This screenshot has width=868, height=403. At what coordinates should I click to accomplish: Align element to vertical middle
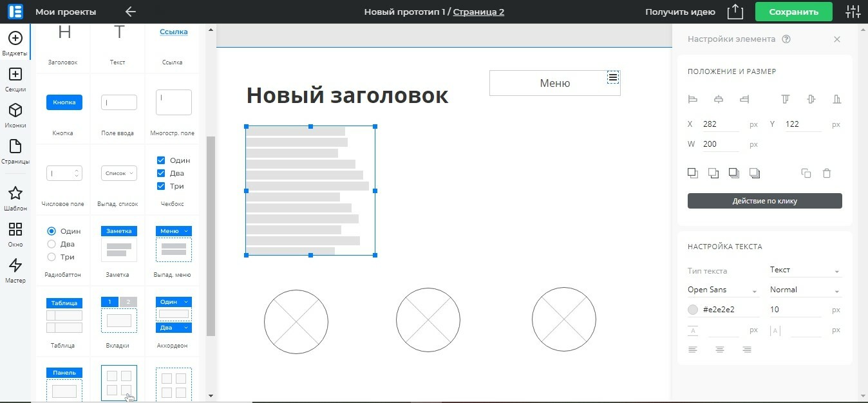tap(811, 99)
